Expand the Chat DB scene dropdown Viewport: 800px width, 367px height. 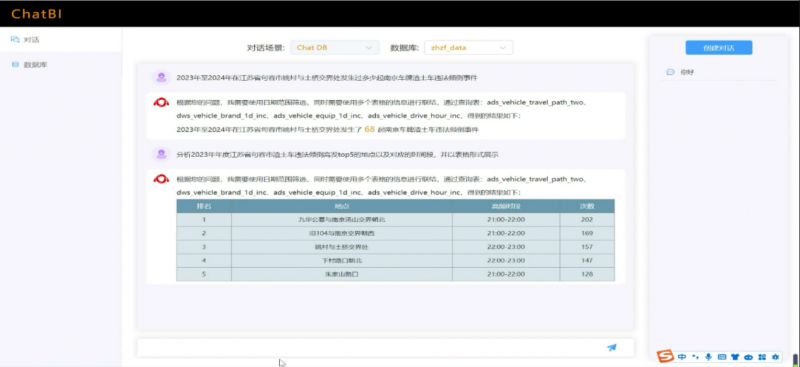point(335,47)
